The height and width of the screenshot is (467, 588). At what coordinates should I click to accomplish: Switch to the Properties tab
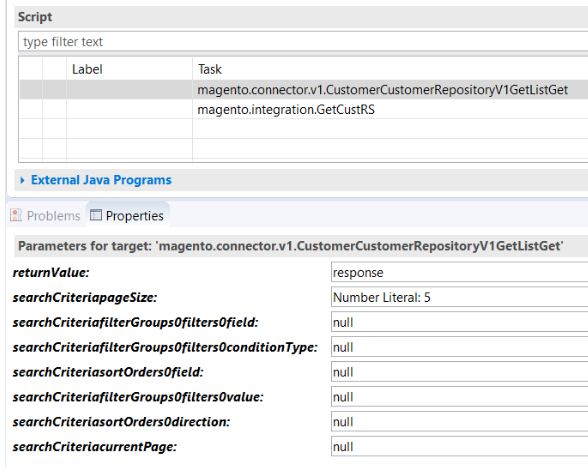coord(128,216)
